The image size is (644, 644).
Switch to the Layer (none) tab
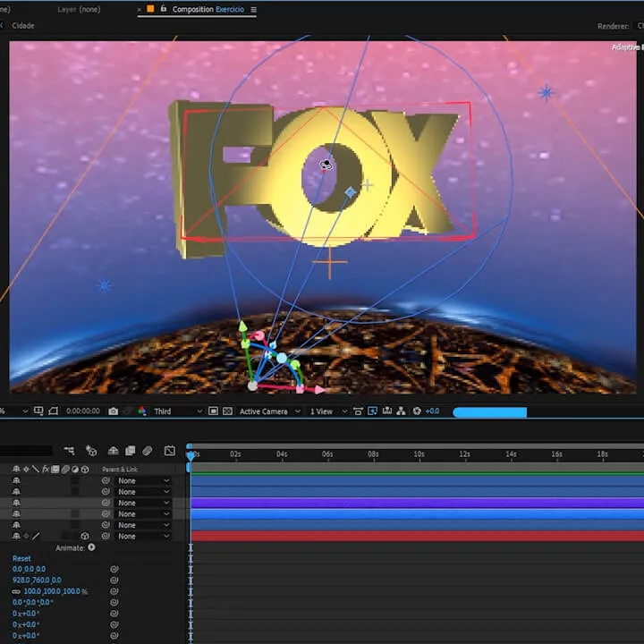[79, 10]
